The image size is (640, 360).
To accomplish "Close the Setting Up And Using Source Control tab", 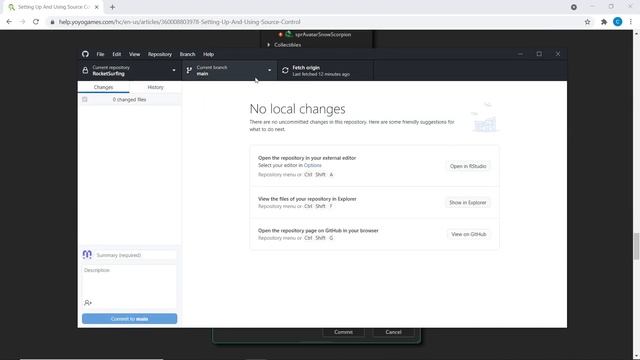I will tap(97, 7).
